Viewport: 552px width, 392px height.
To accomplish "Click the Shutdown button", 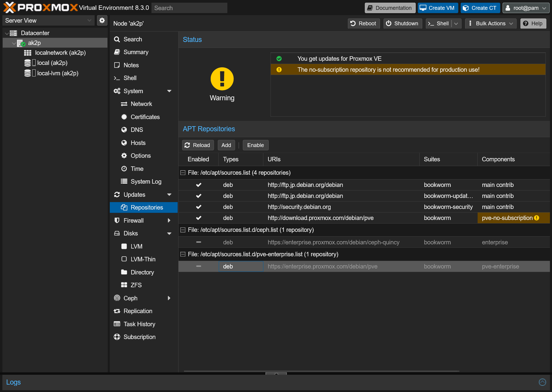I will (x=403, y=24).
